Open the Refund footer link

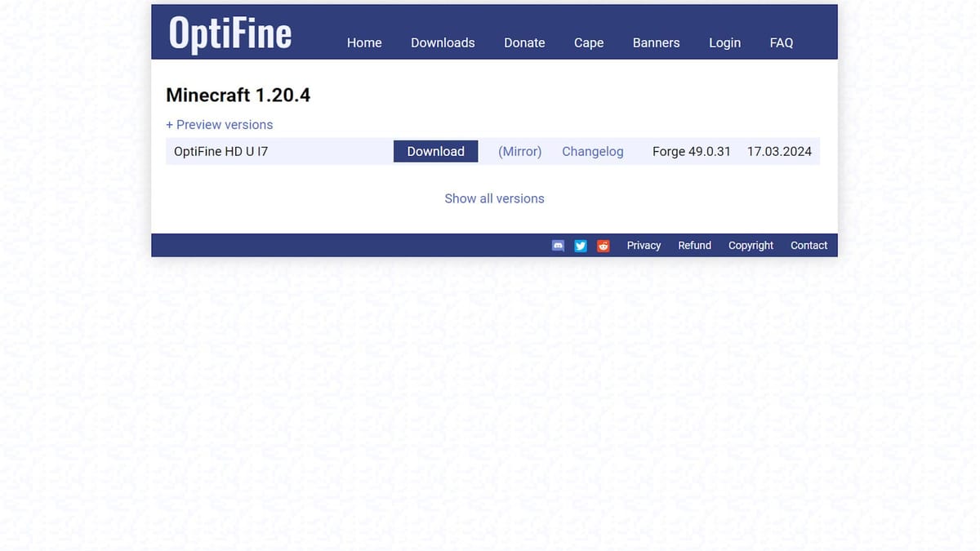[694, 245]
